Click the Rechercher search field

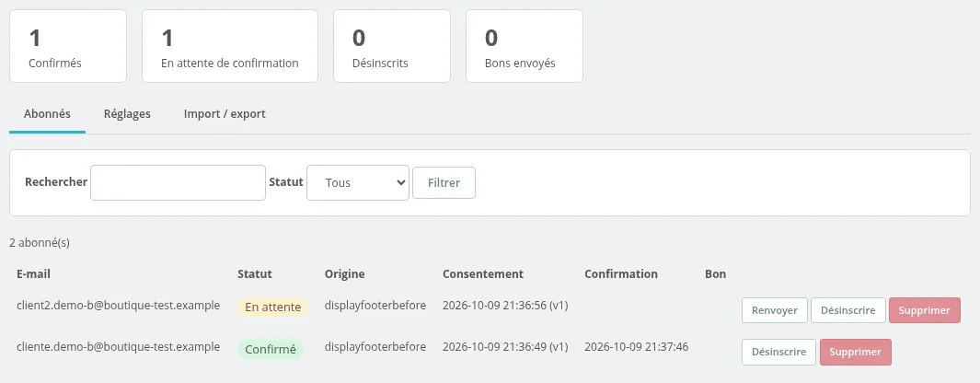(x=179, y=182)
